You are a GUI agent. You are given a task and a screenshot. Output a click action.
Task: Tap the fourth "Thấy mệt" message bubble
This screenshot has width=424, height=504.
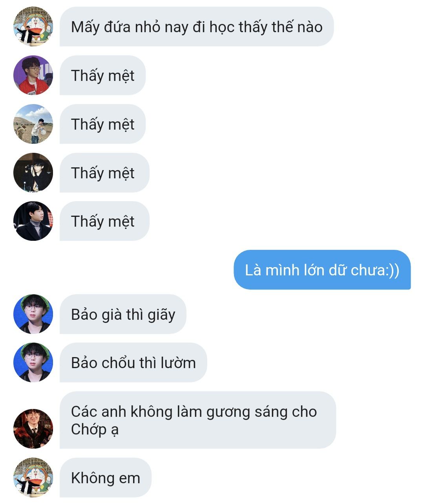[x=104, y=221]
